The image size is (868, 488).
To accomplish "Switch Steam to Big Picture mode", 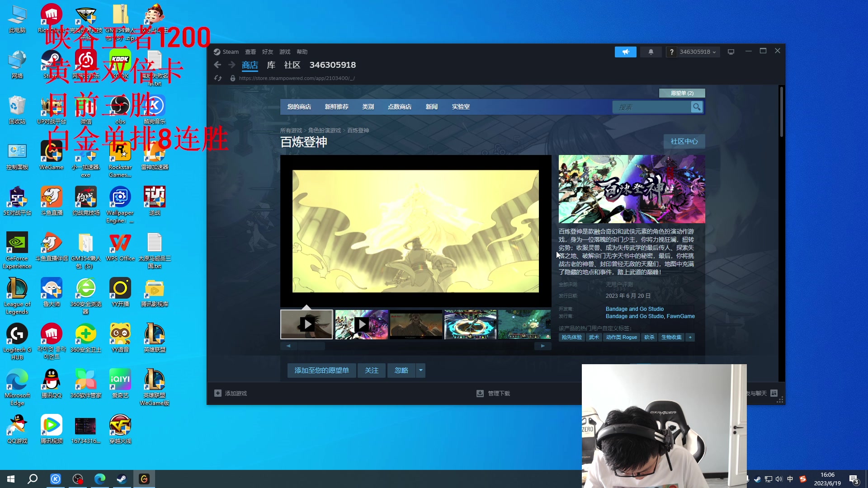I will pyautogui.click(x=731, y=52).
